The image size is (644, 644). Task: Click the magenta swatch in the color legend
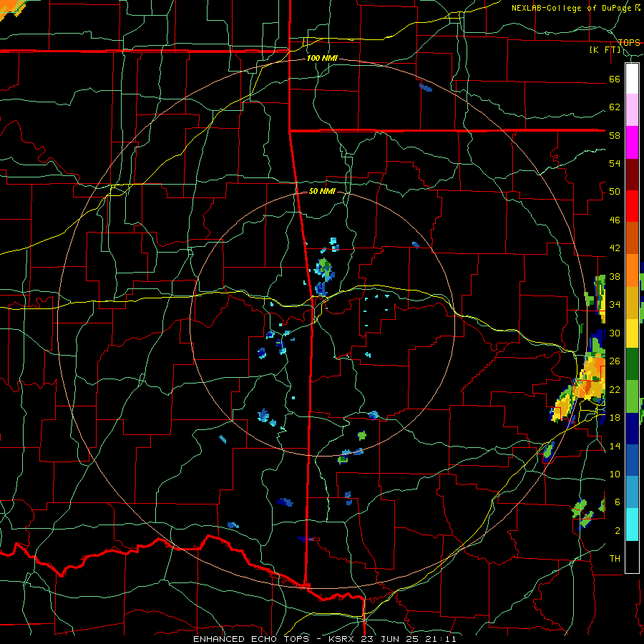pyautogui.click(x=632, y=142)
